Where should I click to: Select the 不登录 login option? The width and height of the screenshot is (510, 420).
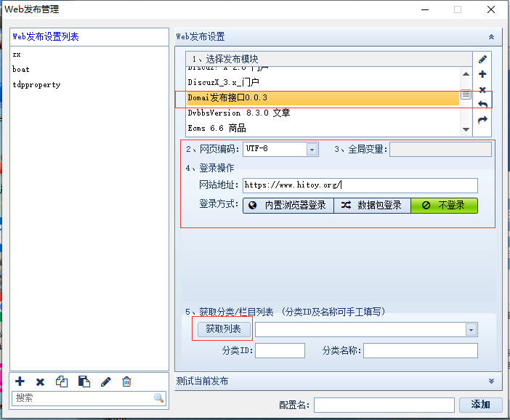(443, 206)
